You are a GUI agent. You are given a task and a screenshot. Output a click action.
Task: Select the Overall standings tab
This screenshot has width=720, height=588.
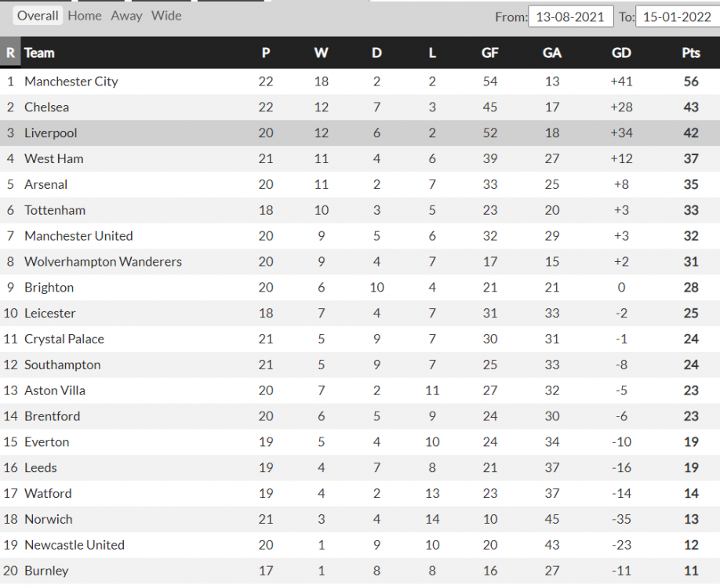[38, 16]
